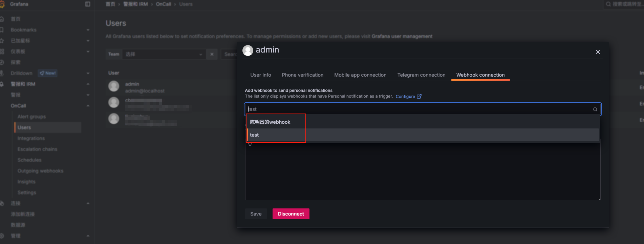This screenshot has width=644, height=244.
Task: Click the Save button
Action: (256, 214)
